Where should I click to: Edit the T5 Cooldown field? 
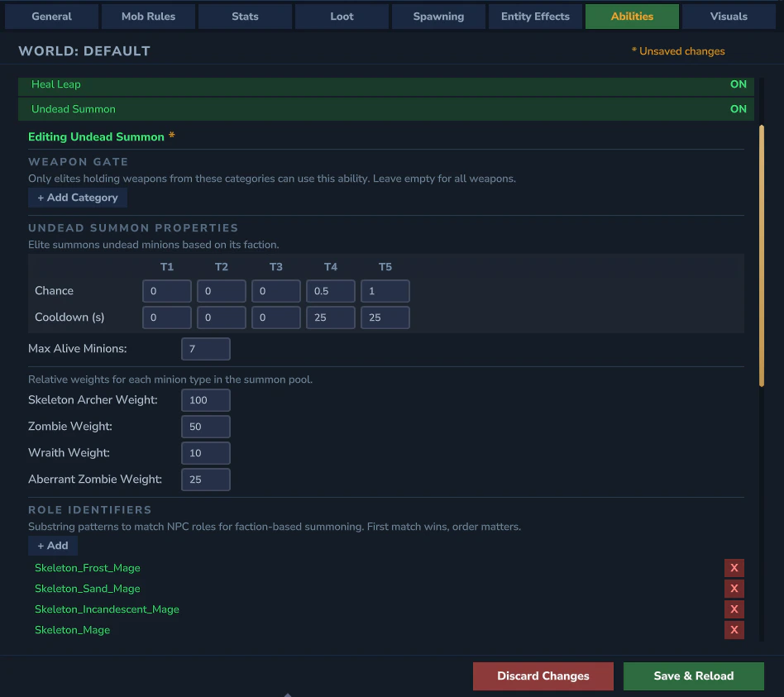click(x=385, y=317)
